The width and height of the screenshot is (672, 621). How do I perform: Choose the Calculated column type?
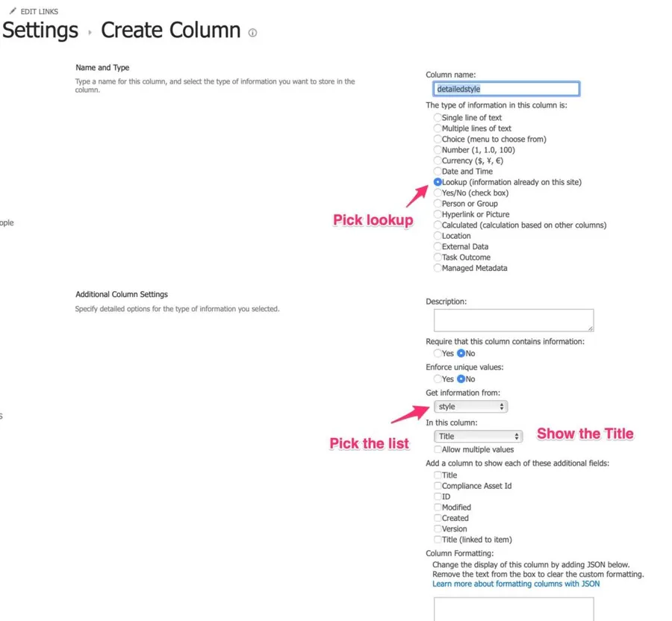[438, 225]
